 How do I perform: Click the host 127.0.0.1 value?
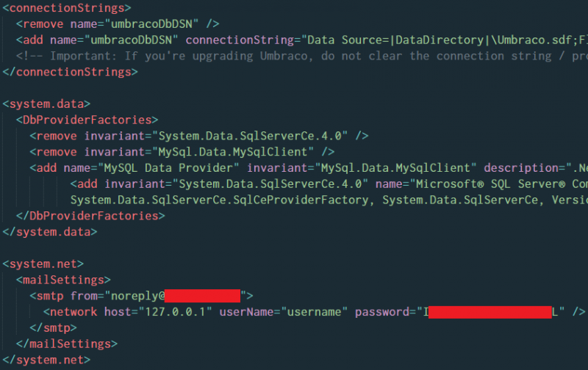pyautogui.click(x=175, y=312)
